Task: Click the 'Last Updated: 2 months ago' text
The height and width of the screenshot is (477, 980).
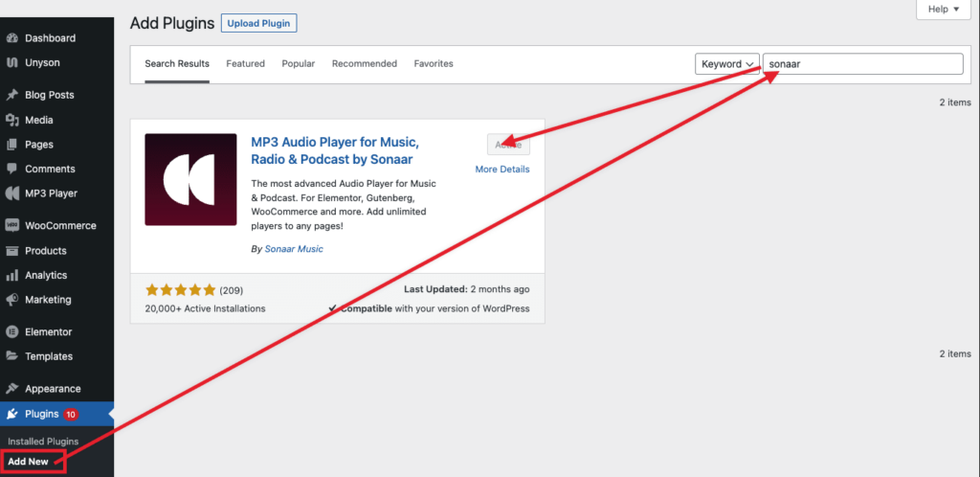Action: 466,290
